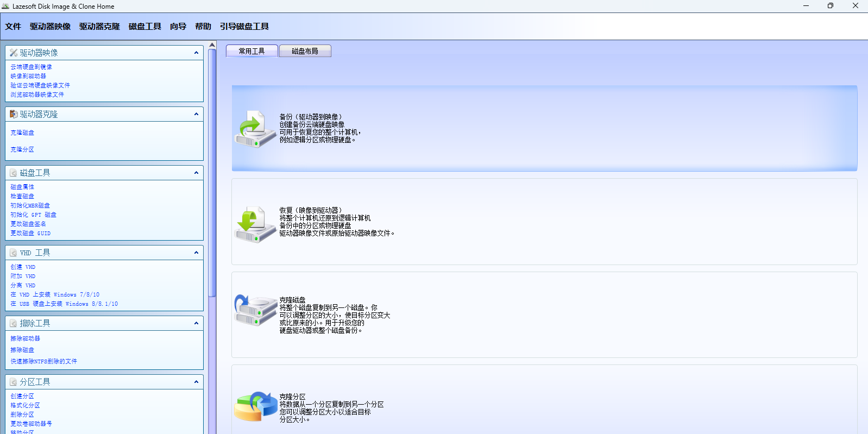This screenshot has height=434, width=868.
Task: Click the 克隆磁盘 sidebar link
Action: pos(22,133)
